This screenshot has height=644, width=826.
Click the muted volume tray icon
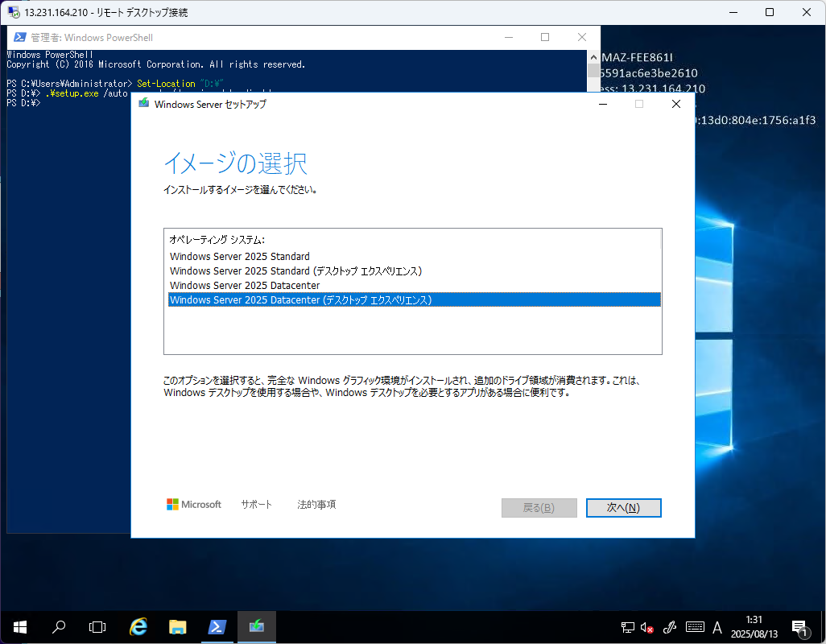647,627
